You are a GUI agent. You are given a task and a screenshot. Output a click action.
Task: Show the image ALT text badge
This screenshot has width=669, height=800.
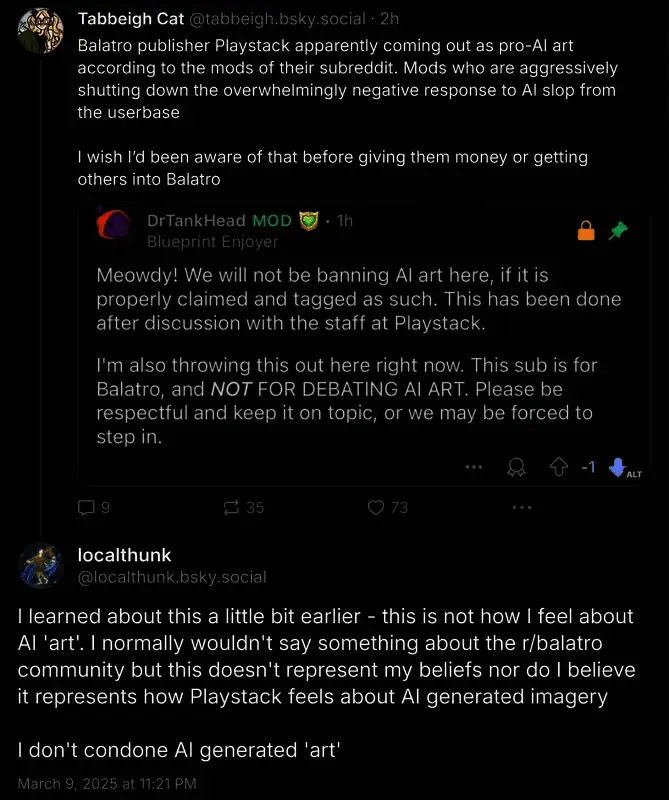point(634,474)
